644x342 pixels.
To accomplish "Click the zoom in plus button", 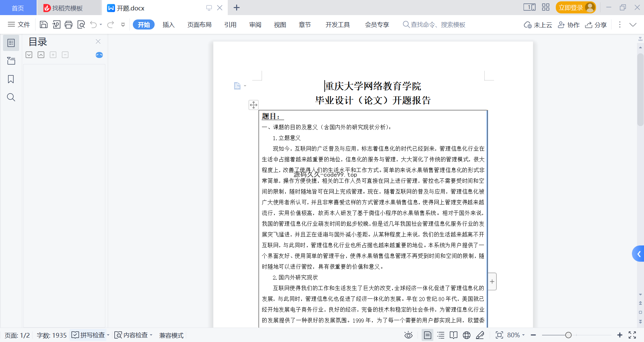I will click(x=620, y=335).
